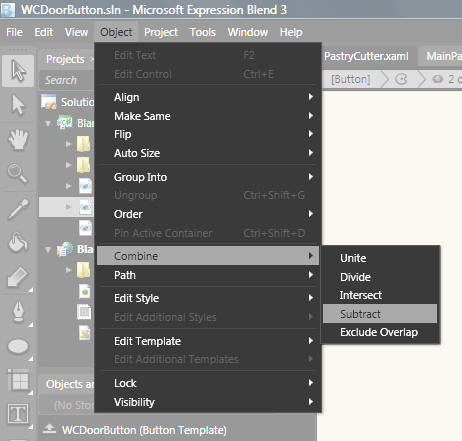Choose Intersect from Combine submenu
This screenshot has width=462, height=441.
click(x=380, y=295)
